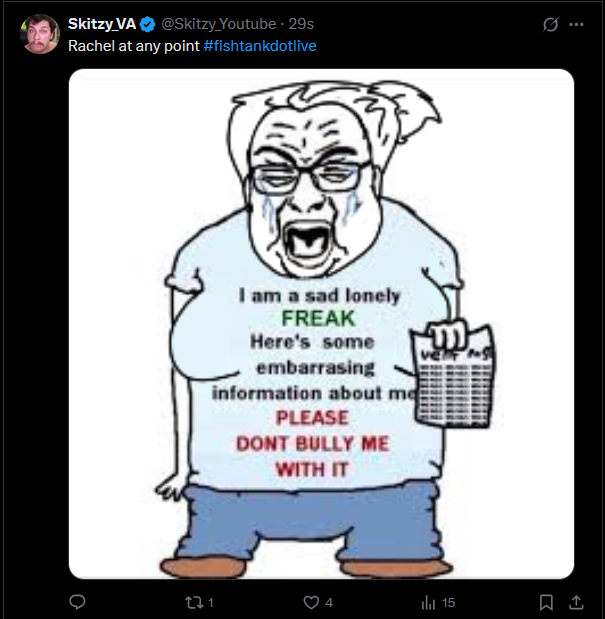Click the Skitzy_VA display name
Image resolution: width=605 pixels, height=619 pixels.
click(x=102, y=24)
